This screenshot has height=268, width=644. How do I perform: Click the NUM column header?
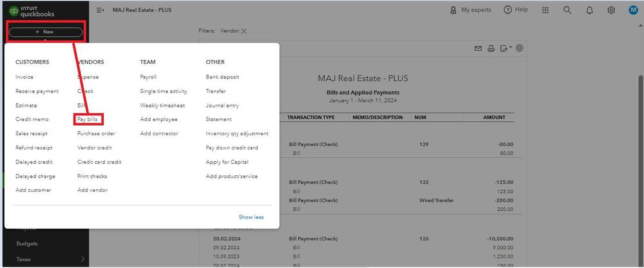(x=420, y=117)
